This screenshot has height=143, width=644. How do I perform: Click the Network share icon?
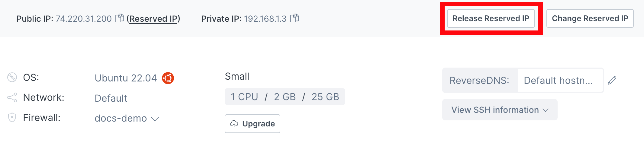click(x=12, y=97)
